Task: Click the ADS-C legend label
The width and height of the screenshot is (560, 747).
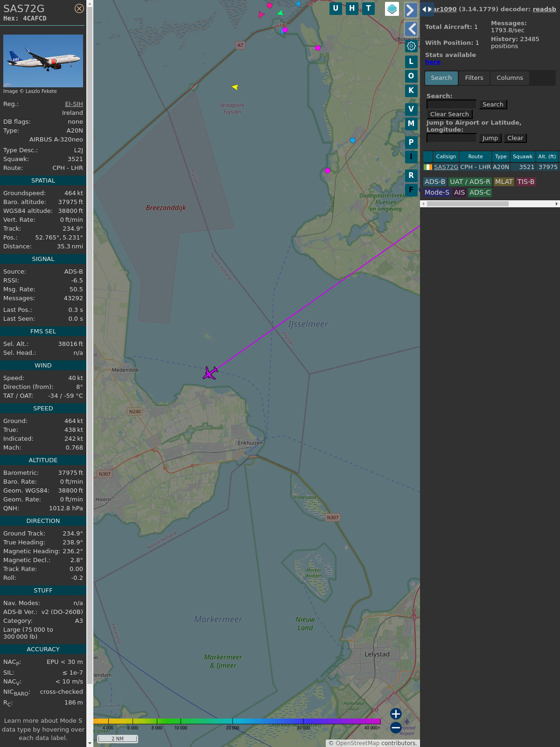Action: (480, 192)
